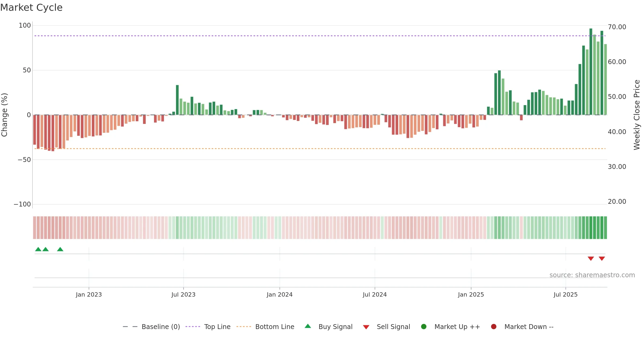The image size is (644, 362).
Task: Toggle the Market Up ++ legend label
Action: 457,327
